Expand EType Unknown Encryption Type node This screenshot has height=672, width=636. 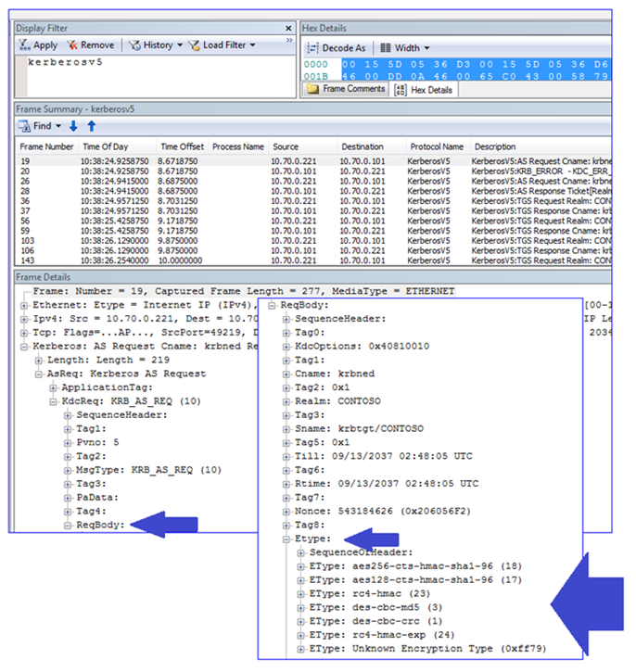tap(301, 649)
